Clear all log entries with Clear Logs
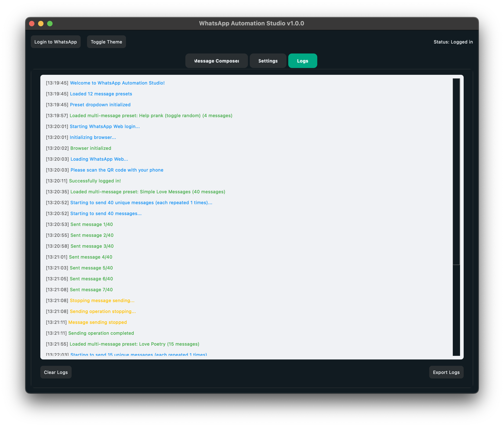The image size is (504, 427). [x=56, y=372]
